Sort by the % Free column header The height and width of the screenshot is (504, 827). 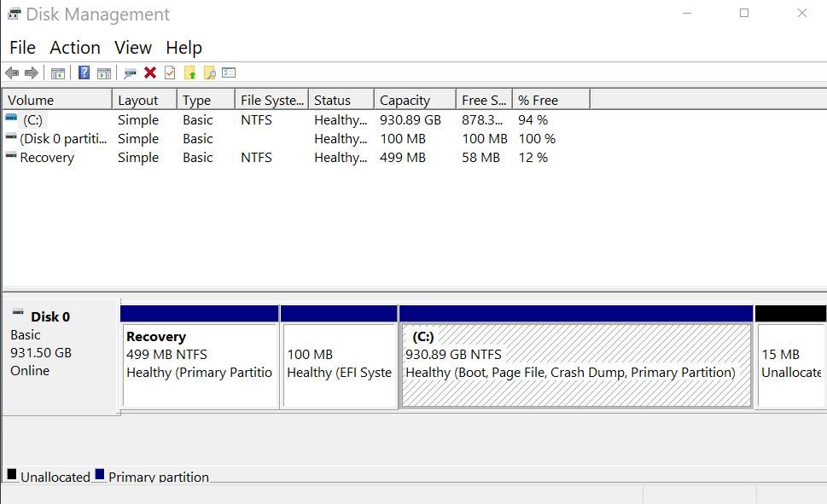(x=551, y=100)
